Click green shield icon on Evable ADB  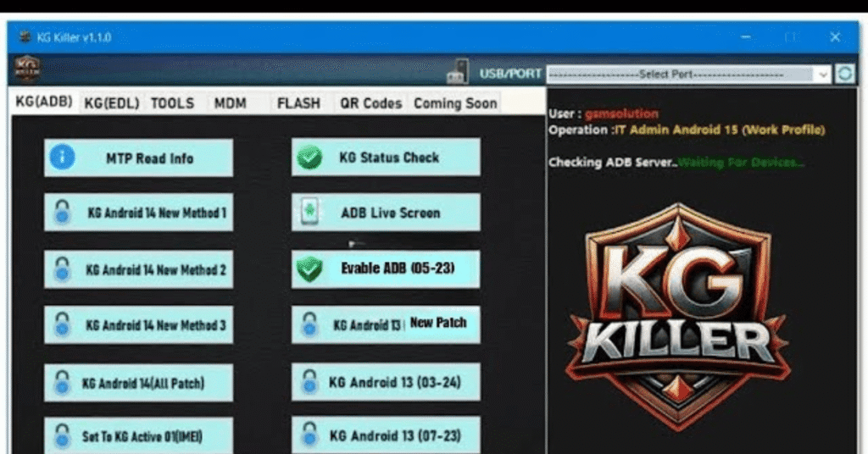tap(309, 269)
